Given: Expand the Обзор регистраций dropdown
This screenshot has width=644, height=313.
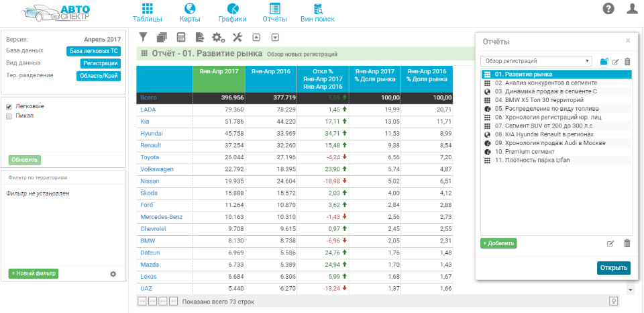Looking at the screenshot, I should [536, 61].
